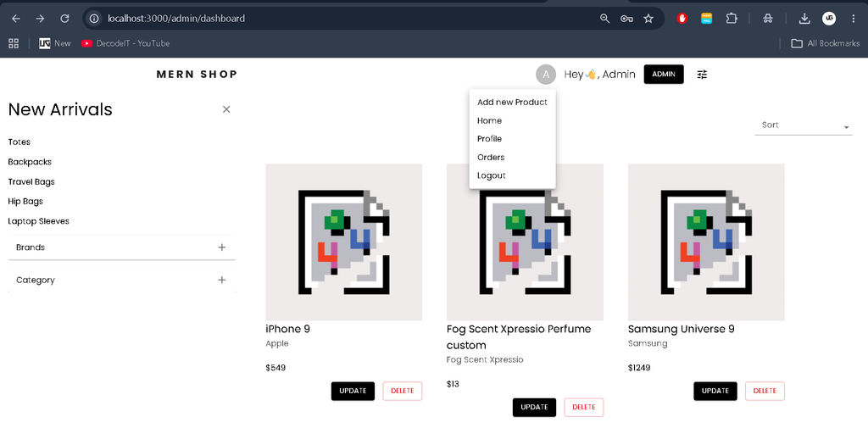Image resolution: width=868 pixels, height=428 pixels.
Task: Delete the Fog Scent Xpressio Perfume product
Action: pyautogui.click(x=584, y=407)
